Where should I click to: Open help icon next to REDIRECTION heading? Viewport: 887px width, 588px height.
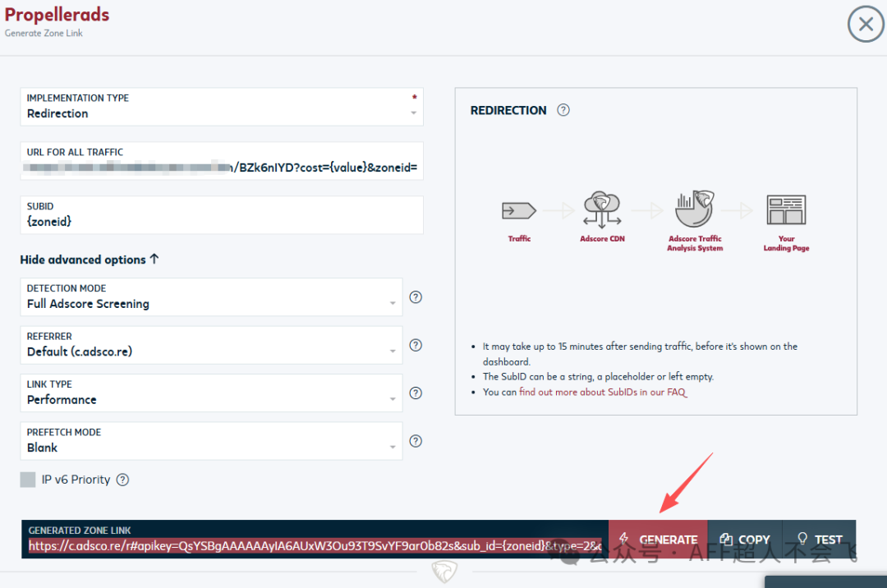563,110
